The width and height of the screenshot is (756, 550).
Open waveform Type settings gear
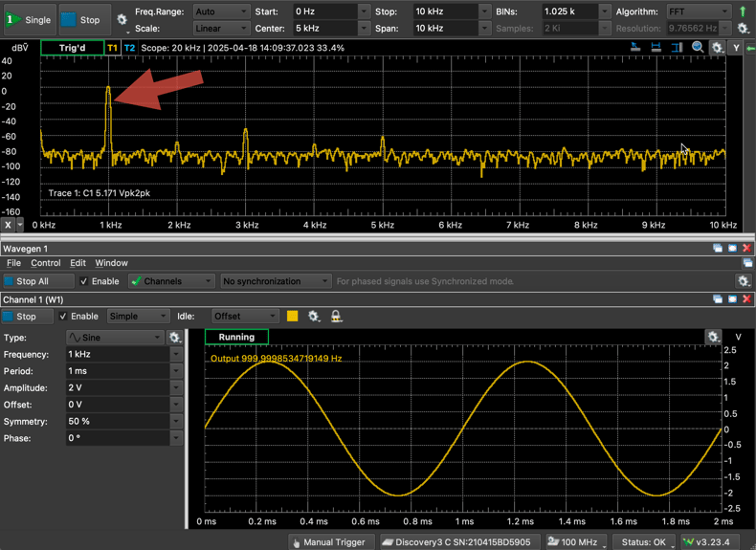pos(175,338)
